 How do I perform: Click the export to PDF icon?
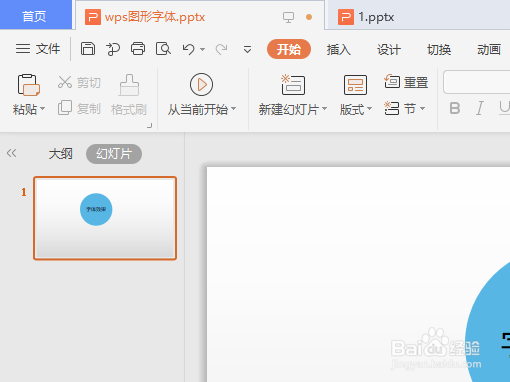point(113,49)
